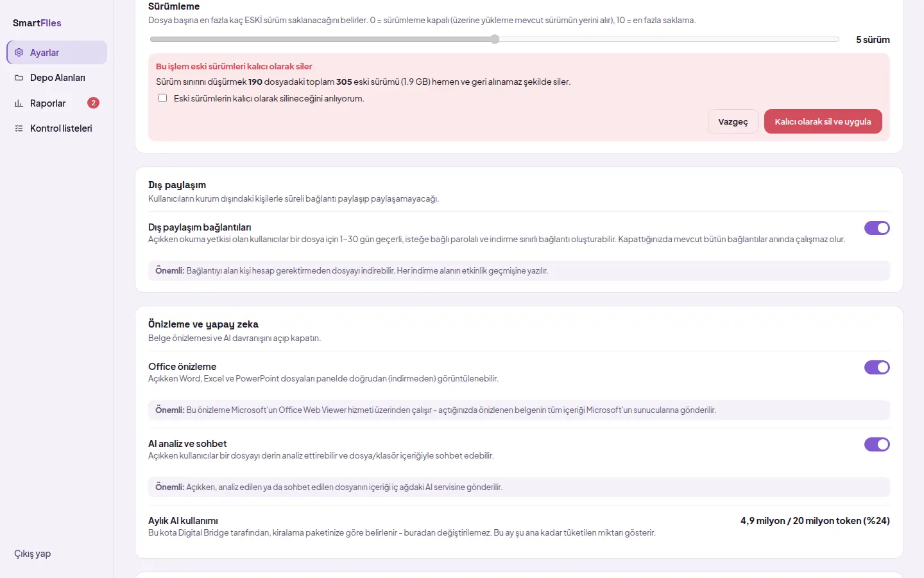Disable the Office önizleme switch
The image size is (924, 578).
tap(877, 367)
